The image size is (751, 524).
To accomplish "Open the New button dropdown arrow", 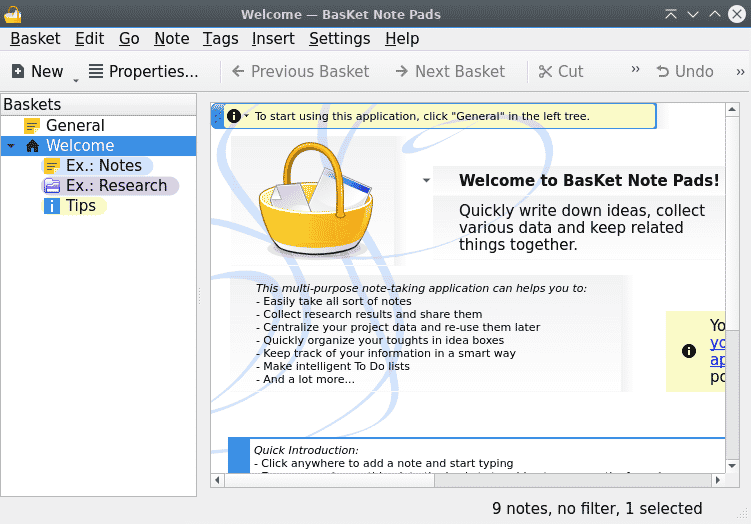I will (76, 80).
